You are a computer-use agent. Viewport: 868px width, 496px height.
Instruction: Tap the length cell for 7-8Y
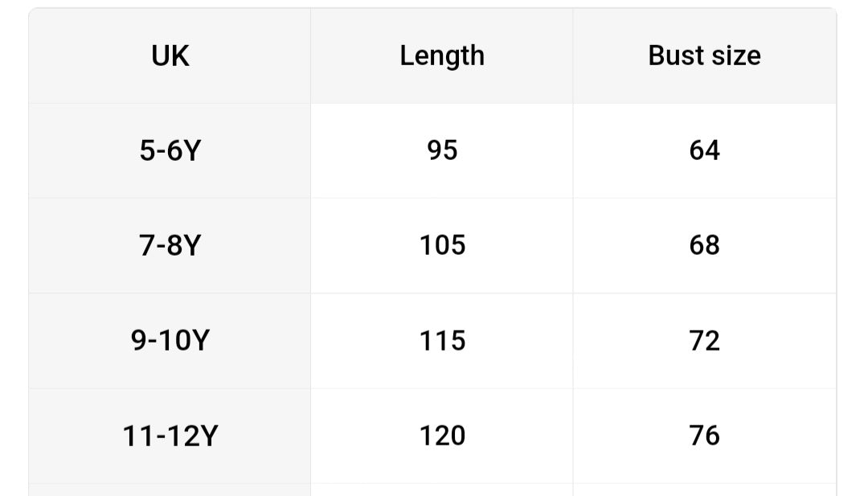[x=442, y=245]
